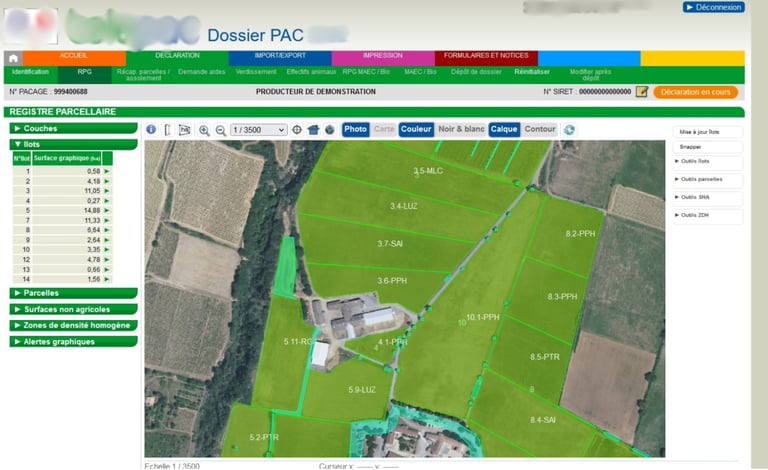The width and height of the screenshot is (768, 470).
Task: Switch map background to Photo
Action: [355, 129]
